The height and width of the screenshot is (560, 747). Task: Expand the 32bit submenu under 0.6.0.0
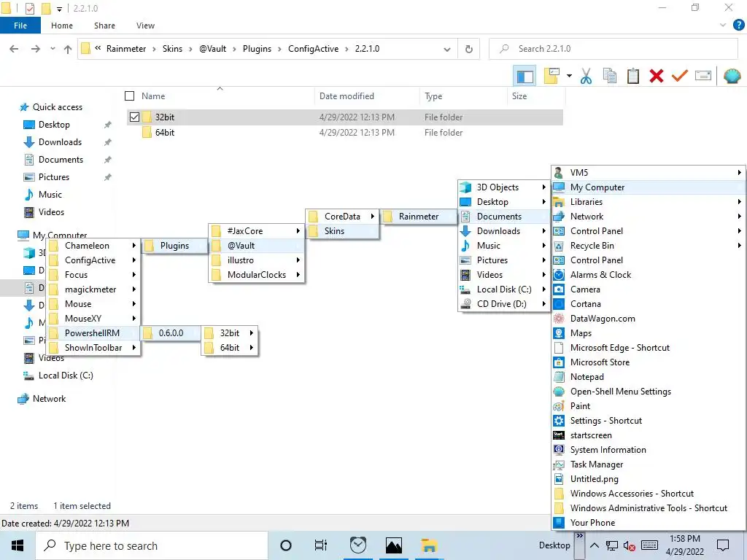230,332
